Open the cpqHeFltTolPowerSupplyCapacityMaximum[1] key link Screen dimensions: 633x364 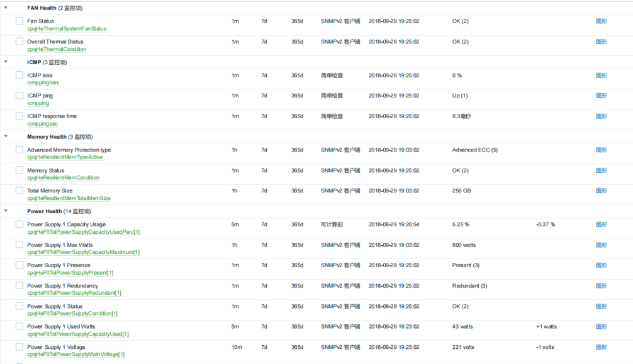83,252
